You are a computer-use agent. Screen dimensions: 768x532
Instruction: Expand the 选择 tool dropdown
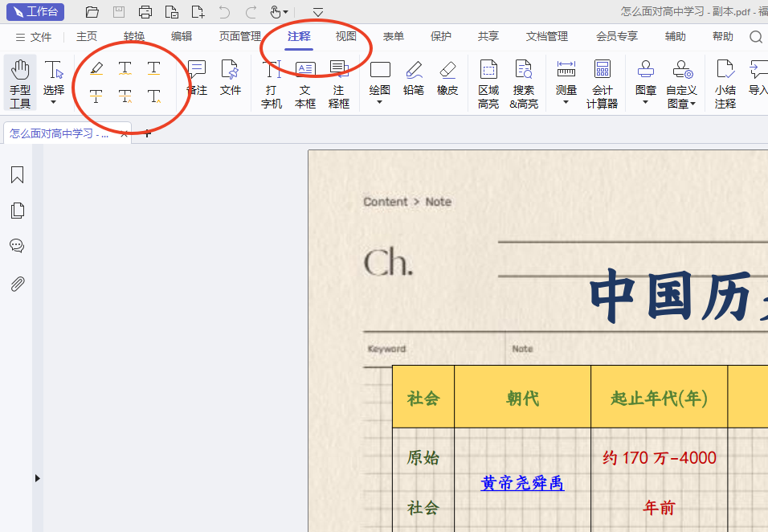54,102
